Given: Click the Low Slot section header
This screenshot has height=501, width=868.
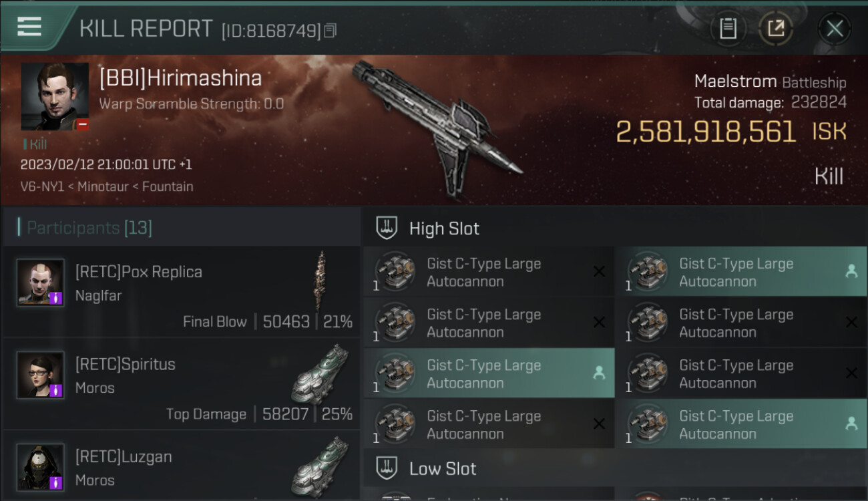Looking at the screenshot, I should coord(443,468).
